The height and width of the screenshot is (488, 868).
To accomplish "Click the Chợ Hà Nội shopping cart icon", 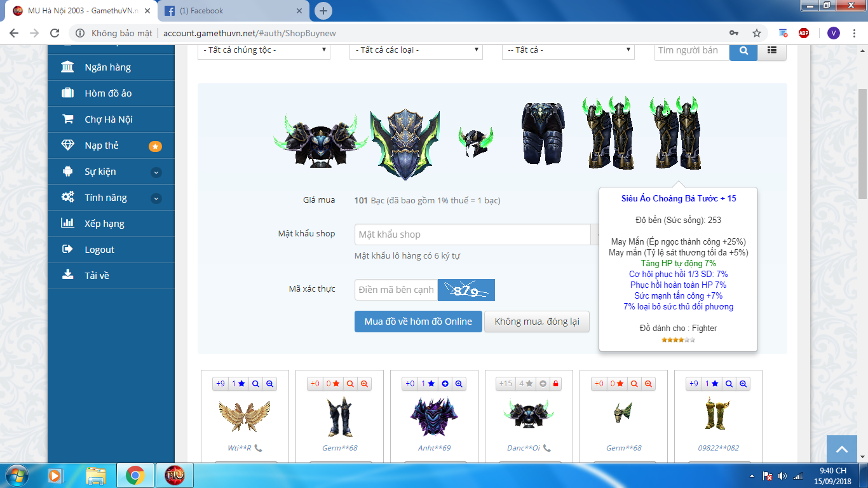I will tap(67, 119).
